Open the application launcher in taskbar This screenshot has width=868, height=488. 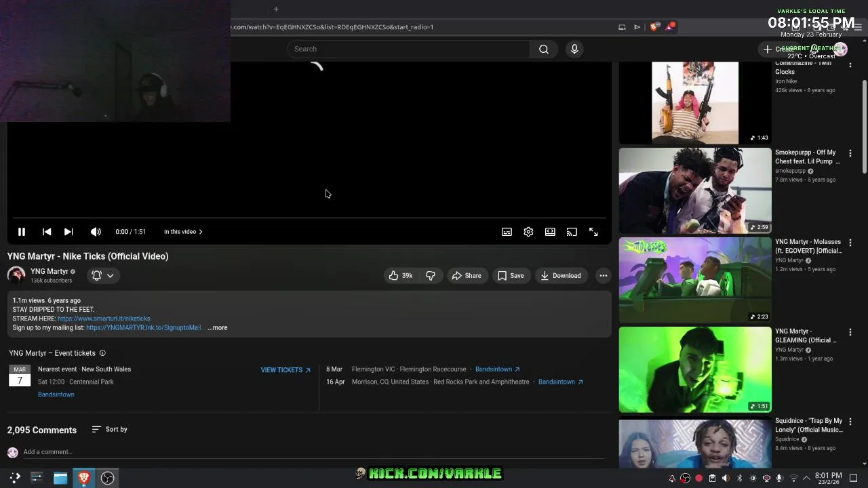pos(15,478)
